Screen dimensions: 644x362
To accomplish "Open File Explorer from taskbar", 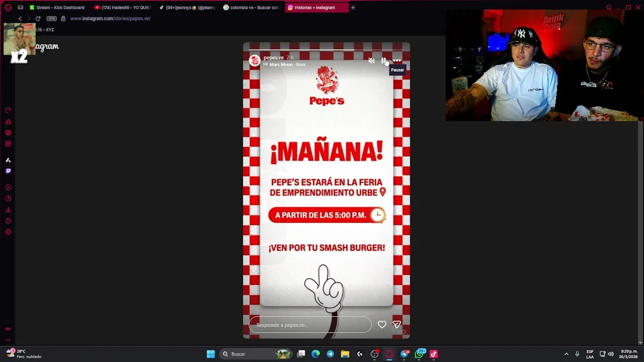I will 345,354.
